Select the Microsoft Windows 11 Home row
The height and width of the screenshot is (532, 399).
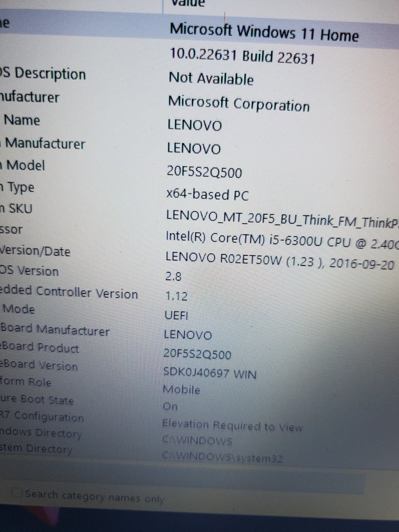click(x=263, y=33)
